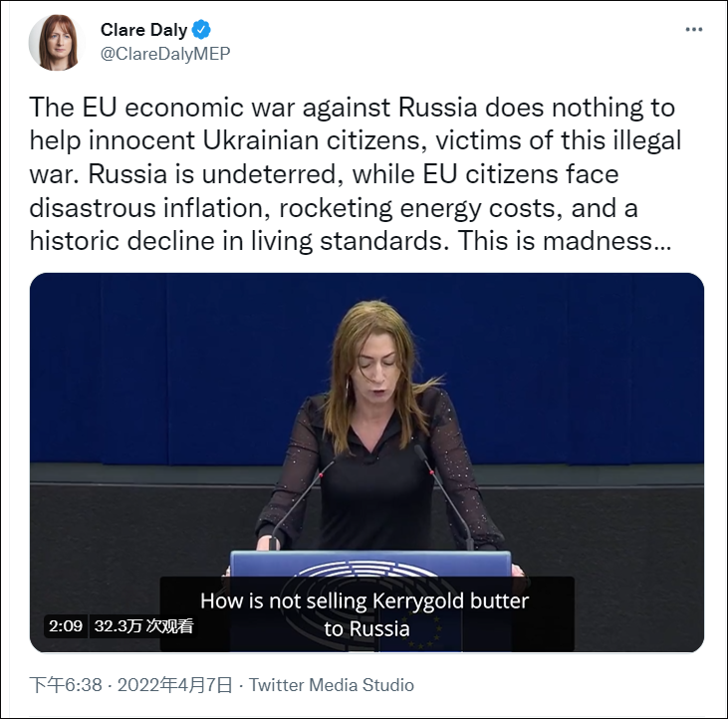Image resolution: width=728 pixels, height=719 pixels.
Task: Open the @ClareDalyMEP handle link
Action: tap(164, 54)
